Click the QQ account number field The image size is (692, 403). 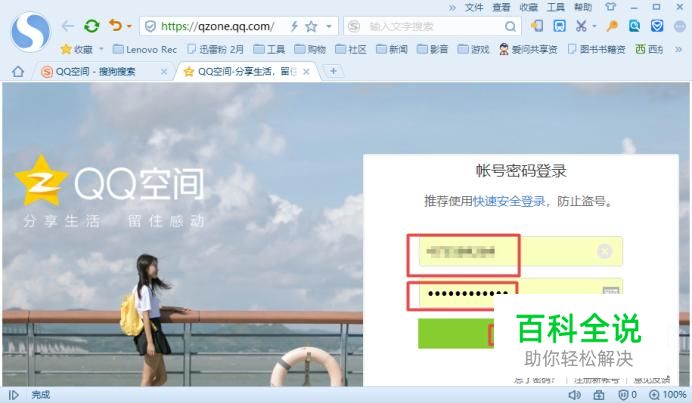(521, 251)
